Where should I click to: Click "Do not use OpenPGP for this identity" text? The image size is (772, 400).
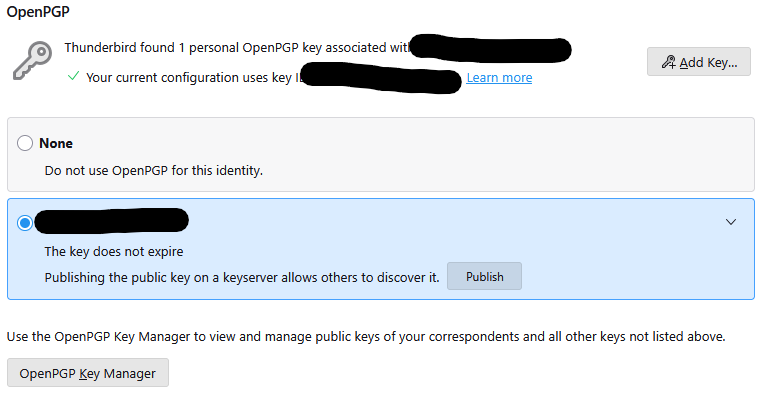coord(153,170)
